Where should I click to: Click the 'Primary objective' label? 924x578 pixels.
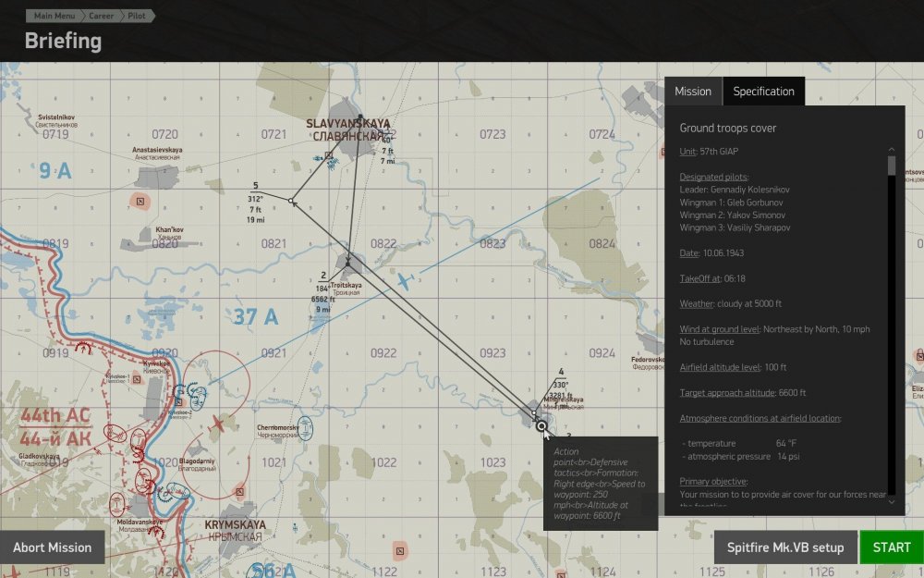click(x=713, y=481)
